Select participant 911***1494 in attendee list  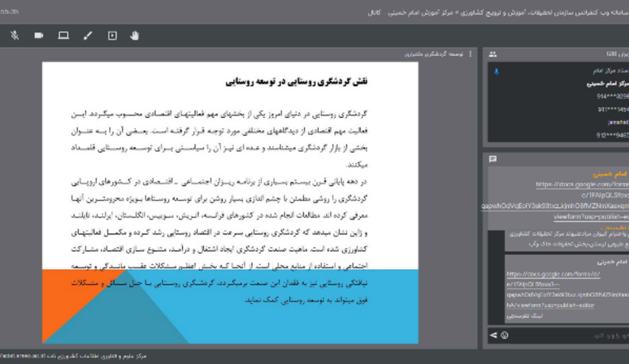click(x=612, y=109)
